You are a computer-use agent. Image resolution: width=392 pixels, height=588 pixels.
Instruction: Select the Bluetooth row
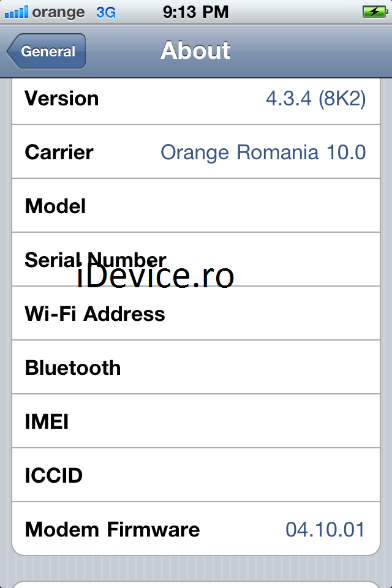pyautogui.click(x=196, y=367)
